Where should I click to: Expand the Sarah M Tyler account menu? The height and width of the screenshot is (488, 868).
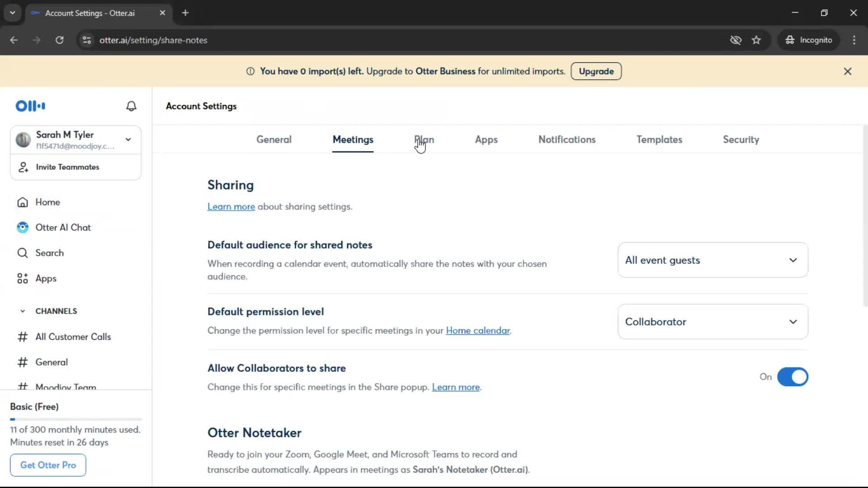coord(128,140)
